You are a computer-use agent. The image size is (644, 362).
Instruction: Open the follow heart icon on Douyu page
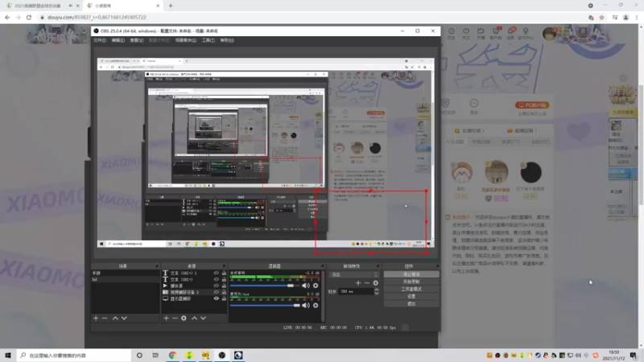[466, 31]
